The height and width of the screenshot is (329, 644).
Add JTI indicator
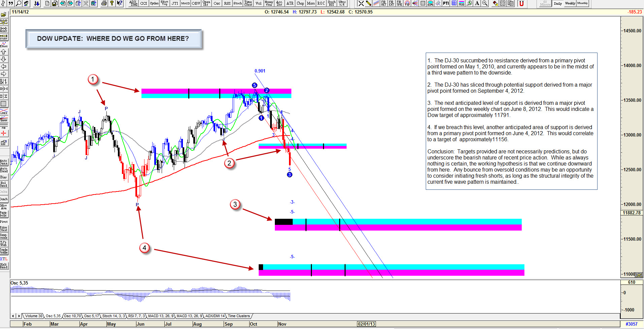click(x=175, y=3)
